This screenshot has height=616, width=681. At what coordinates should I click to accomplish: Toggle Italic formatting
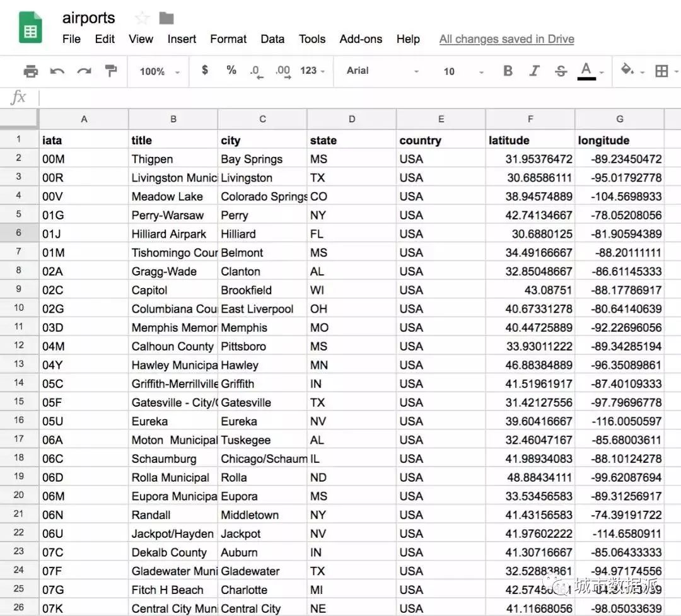(534, 71)
